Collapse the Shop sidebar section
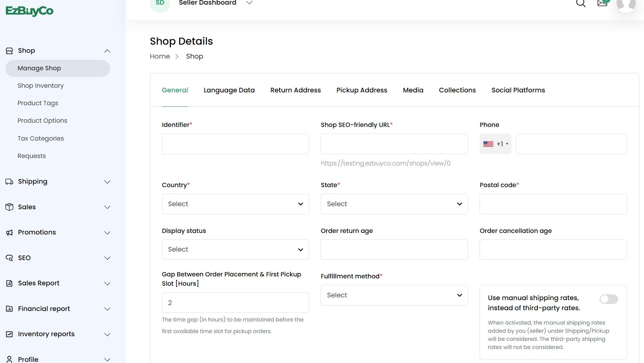The width and height of the screenshot is (644, 363). 107,51
